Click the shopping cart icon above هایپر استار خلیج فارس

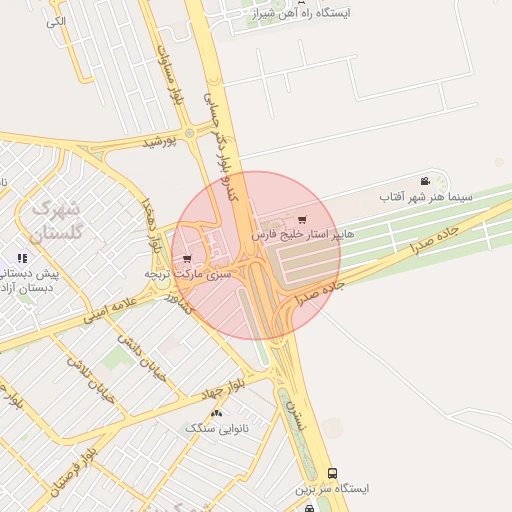tap(302, 220)
